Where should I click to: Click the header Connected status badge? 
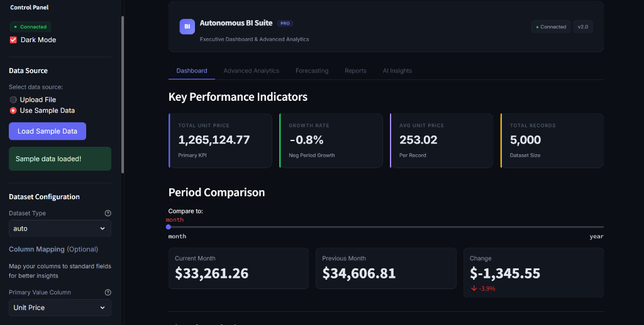click(551, 26)
